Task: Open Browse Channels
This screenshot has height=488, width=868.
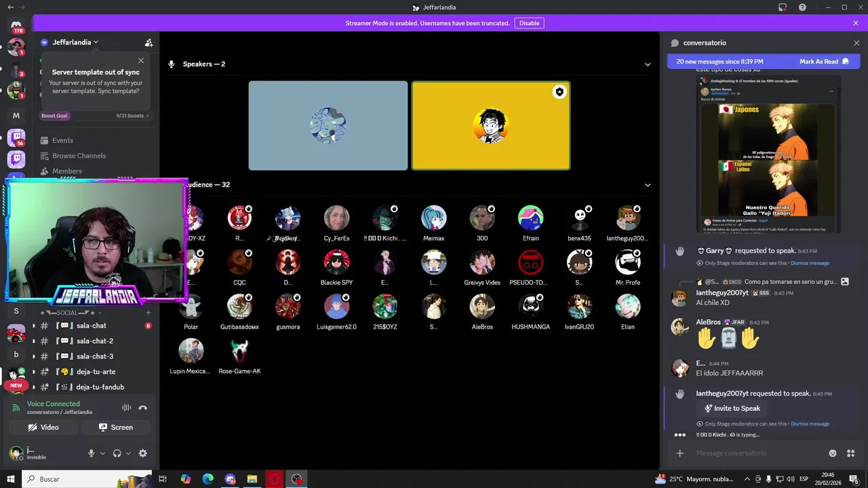Action: [x=79, y=156]
